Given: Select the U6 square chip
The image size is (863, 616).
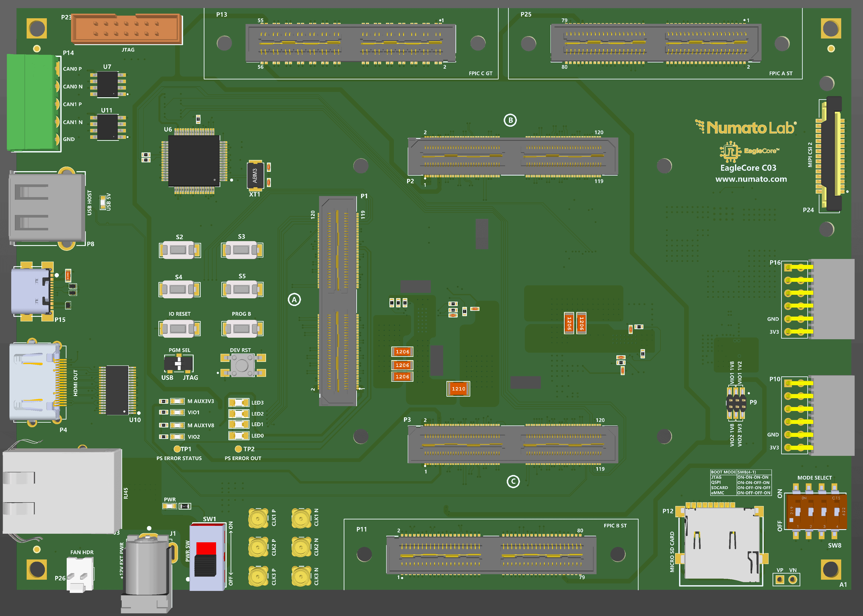Looking at the screenshot, I should [x=194, y=161].
